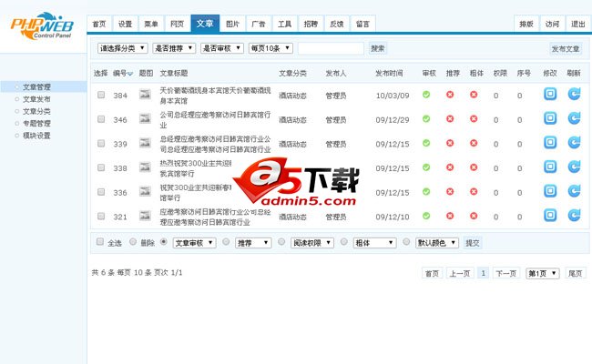
Task: Select the radio button before 文章审核 dropdown
Action: 164,241
